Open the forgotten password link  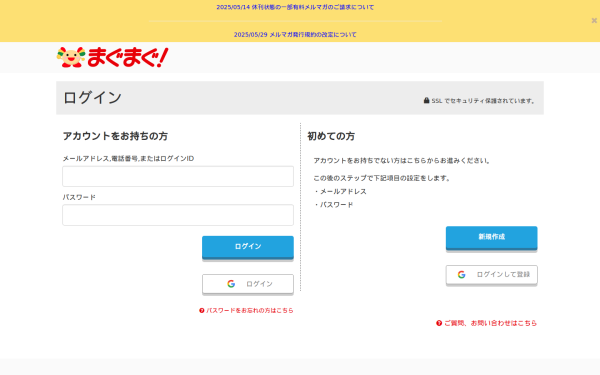point(250,310)
